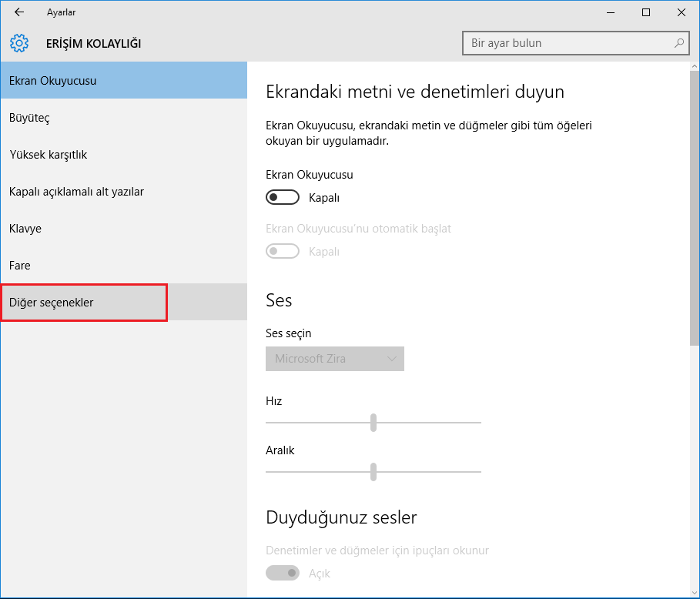This screenshot has height=599, width=700.
Task: Click the vertical scrollbar thumb
Action: (x=694, y=208)
